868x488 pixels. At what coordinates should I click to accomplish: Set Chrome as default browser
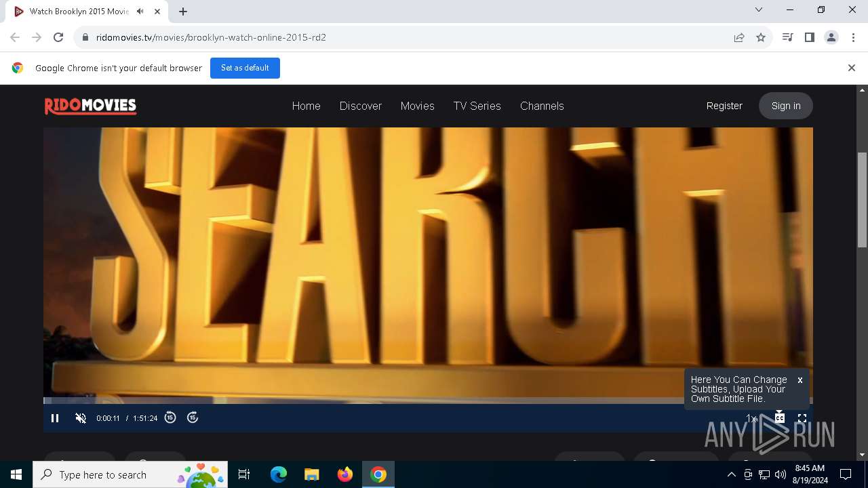pos(245,68)
